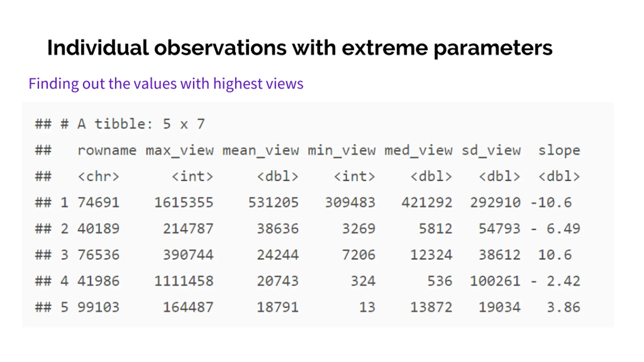Select the sd_view column header
Image resolution: width=644 pixels, height=362 pixels.
pyautogui.click(x=491, y=150)
